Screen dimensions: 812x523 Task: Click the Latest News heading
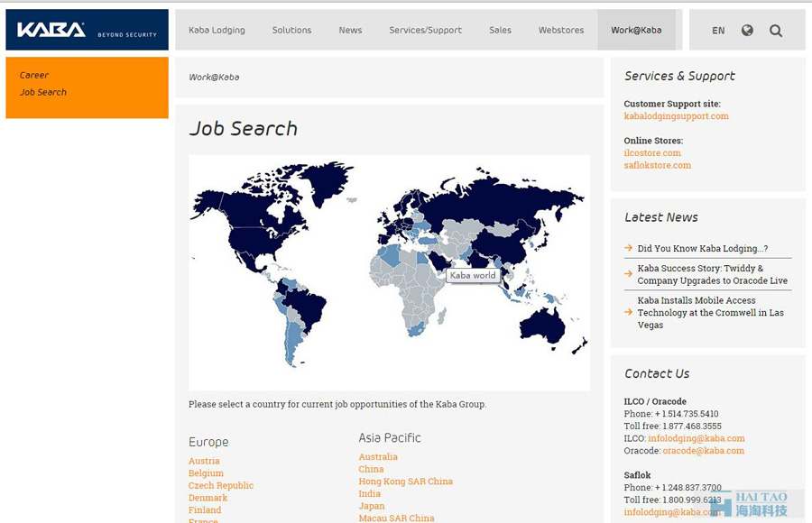[x=660, y=217]
